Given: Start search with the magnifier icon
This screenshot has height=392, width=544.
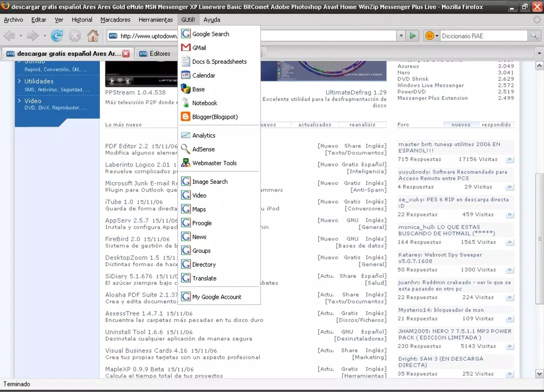Looking at the screenshot, I should coord(534,36).
